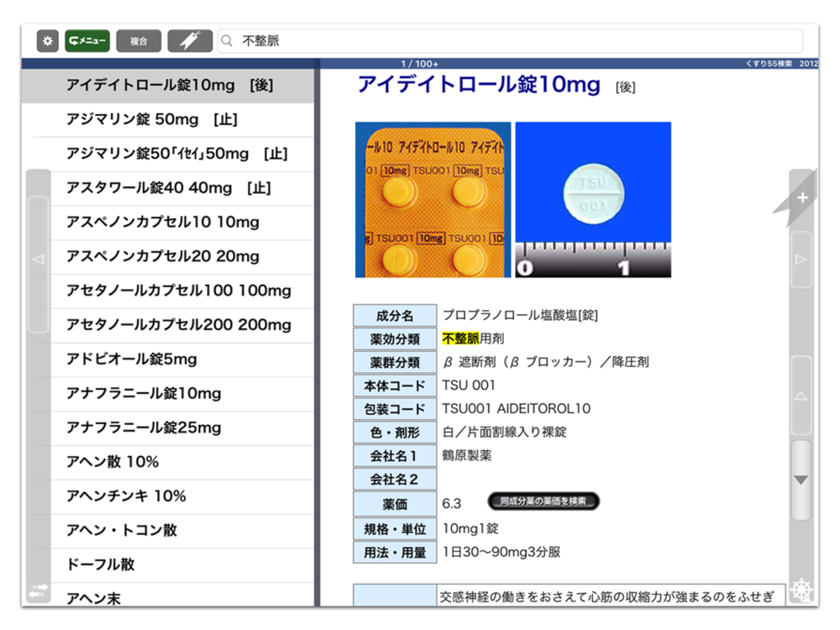Click the 同成分薬の薬価を検索 button
The image size is (840, 630).
(x=543, y=501)
